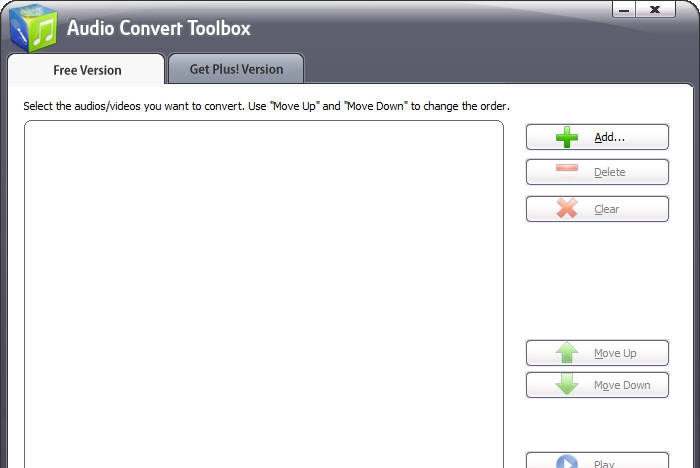This screenshot has height=468, width=700.
Task: Click the Add... button to add files
Action: pyautogui.click(x=597, y=137)
